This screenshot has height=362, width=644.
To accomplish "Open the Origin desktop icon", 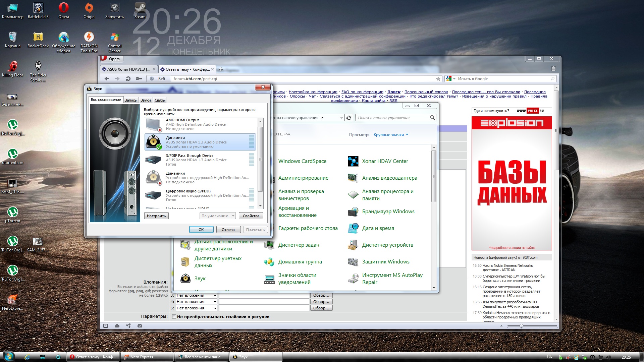I will 89,10.
